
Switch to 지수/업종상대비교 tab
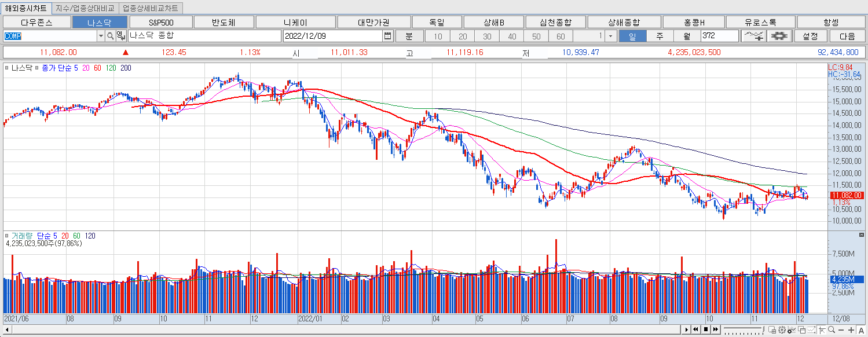[x=86, y=9]
